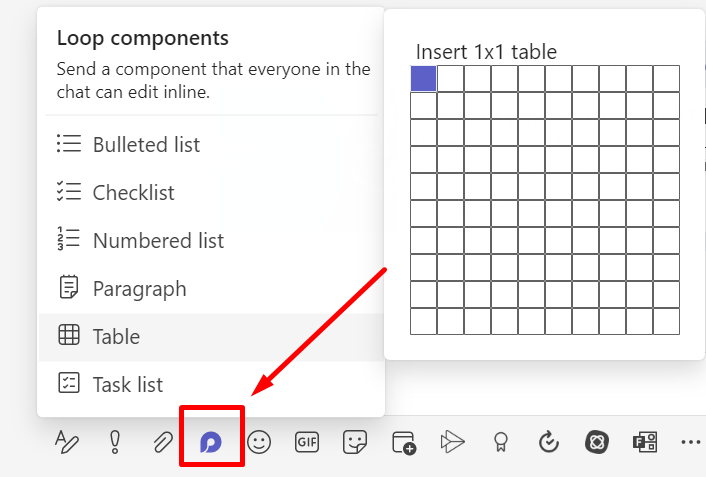This screenshot has height=477, width=706.
Task: Open the Viva Engage app icon
Action: point(596,441)
